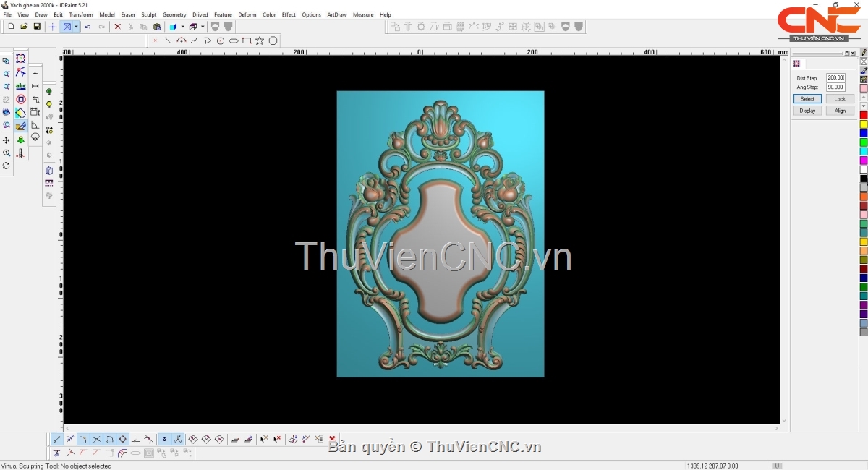Pick the yellow color swatch
Image resolution: width=868 pixels, height=470 pixels.
click(x=864, y=124)
